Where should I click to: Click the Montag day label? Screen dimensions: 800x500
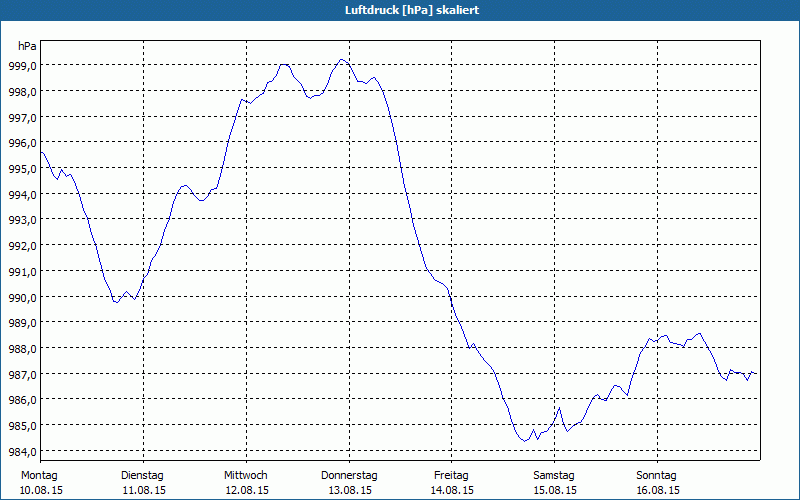(40, 475)
